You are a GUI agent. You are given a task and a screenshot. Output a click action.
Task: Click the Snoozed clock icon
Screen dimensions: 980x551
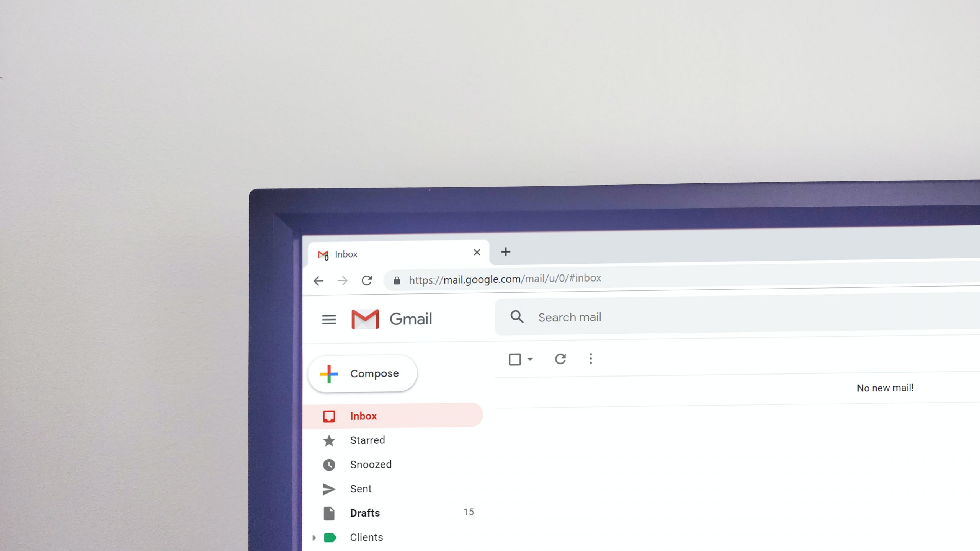tap(329, 464)
